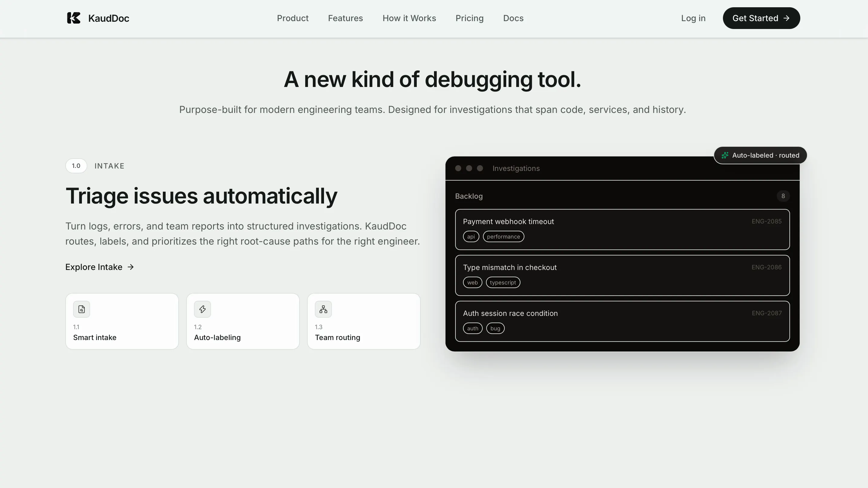Viewport: 868px width, 488px height.
Task: Click the ENG-2086 issue ID
Action: pos(766,267)
